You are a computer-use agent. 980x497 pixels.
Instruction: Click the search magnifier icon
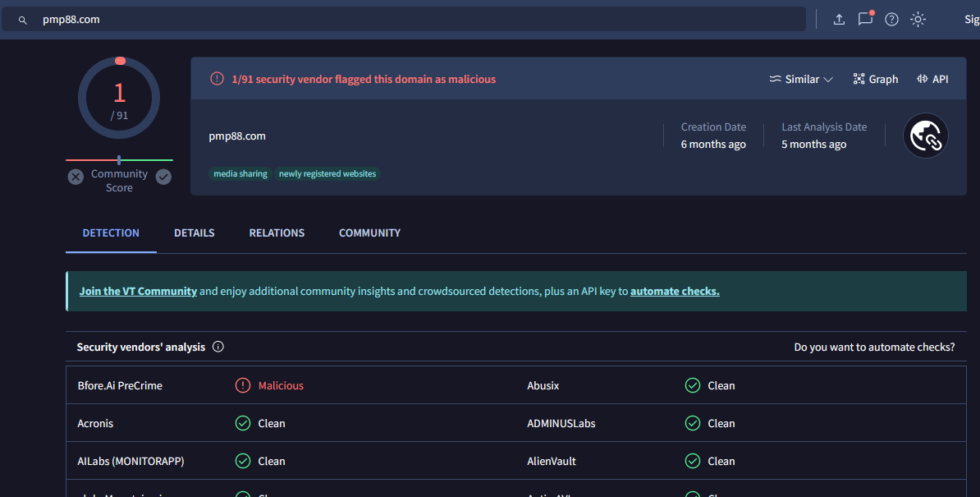click(x=22, y=20)
